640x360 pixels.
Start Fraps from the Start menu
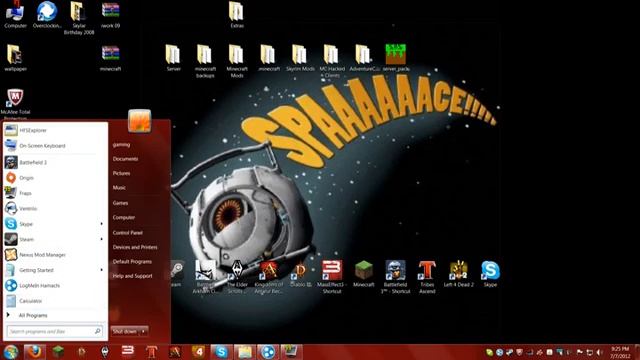(x=55, y=193)
